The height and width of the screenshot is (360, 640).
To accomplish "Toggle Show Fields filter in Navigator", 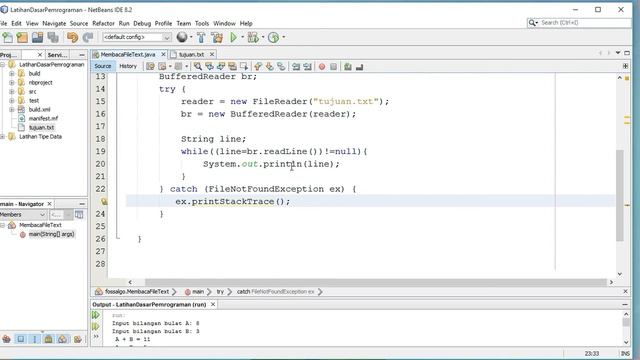I will [x=21, y=339].
